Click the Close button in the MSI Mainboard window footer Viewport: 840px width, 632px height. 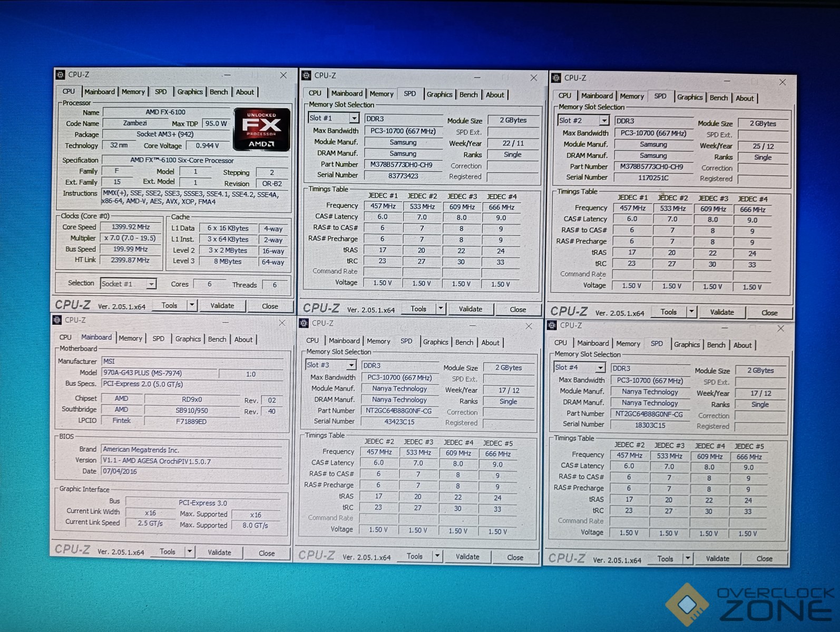pos(267,553)
